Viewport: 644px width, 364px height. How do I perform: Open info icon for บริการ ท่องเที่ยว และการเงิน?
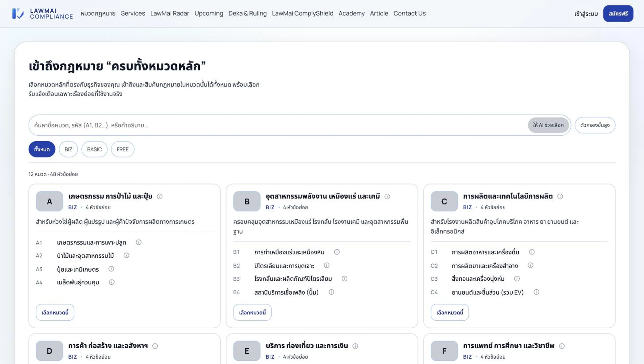pyautogui.click(x=355, y=346)
